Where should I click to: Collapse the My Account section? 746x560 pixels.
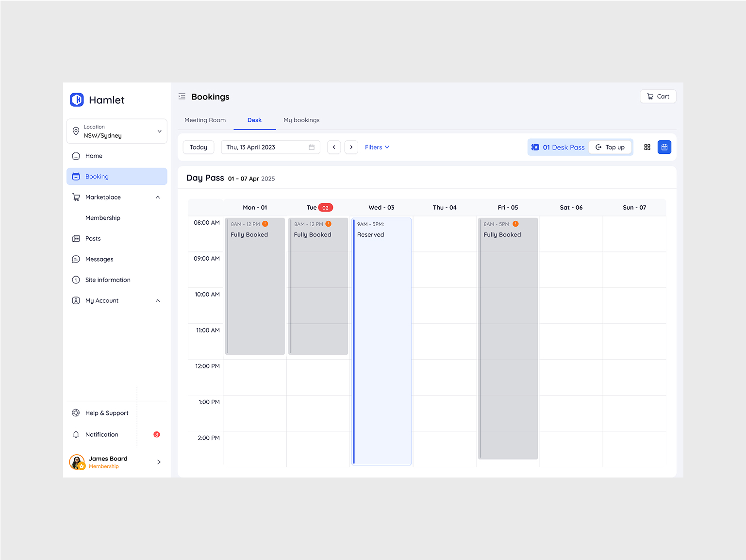point(157,300)
